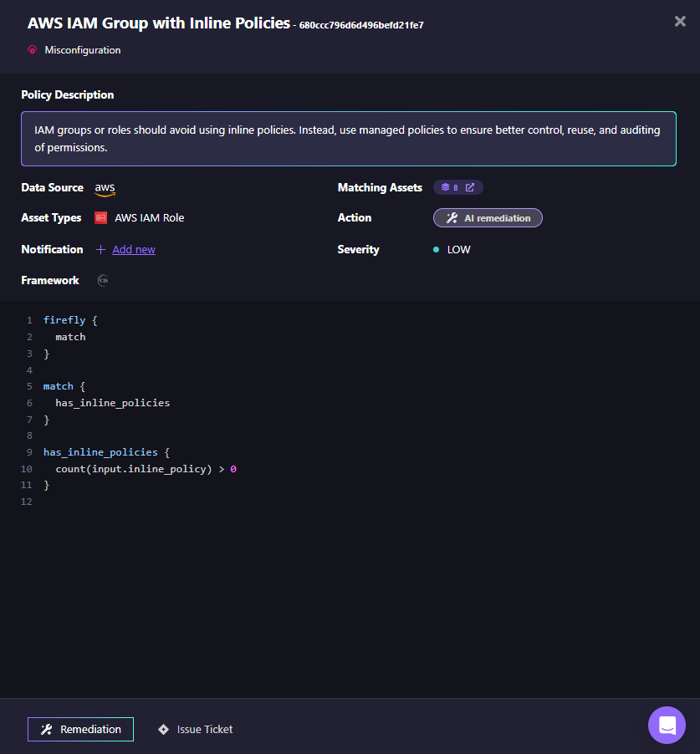Image resolution: width=700 pixels, height=754 pixels.
Task: Open matching assets count badge
Action: click(x=458, y=187)
